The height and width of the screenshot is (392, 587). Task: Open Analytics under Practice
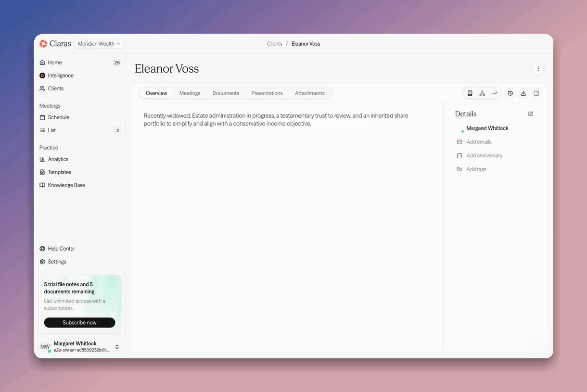tap(80, 159)
